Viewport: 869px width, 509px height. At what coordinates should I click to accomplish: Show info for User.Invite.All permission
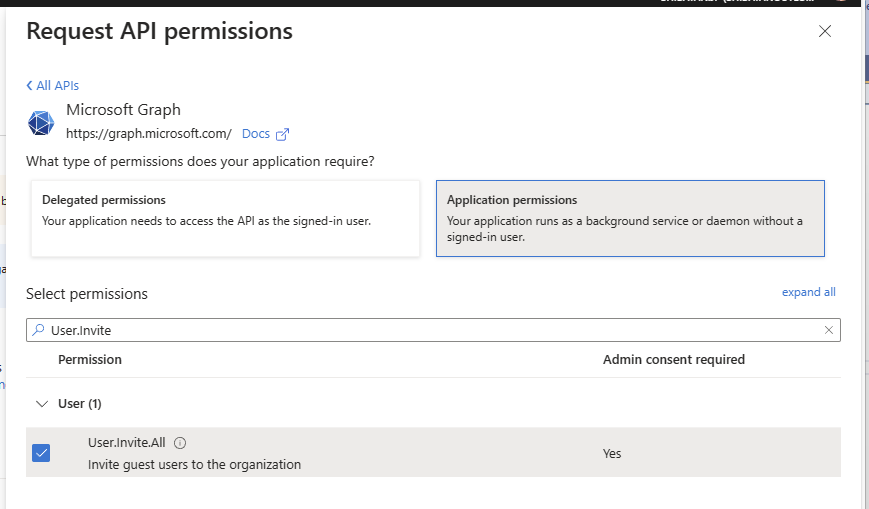tap(181, 443)
